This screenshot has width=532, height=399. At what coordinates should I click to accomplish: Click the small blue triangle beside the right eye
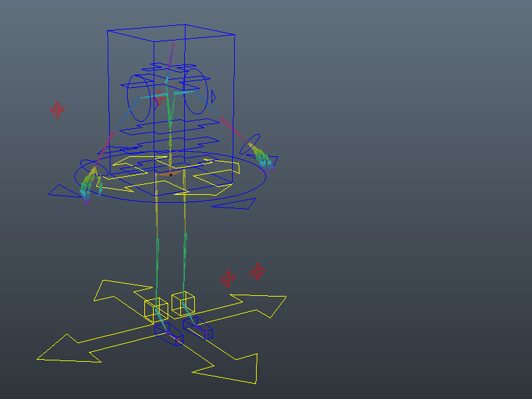click(213, 98)
